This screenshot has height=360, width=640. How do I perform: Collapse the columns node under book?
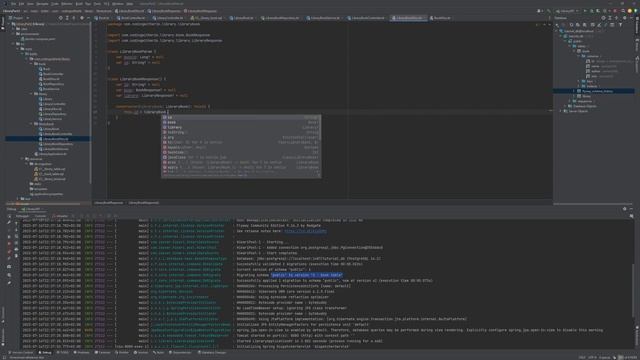579,56
